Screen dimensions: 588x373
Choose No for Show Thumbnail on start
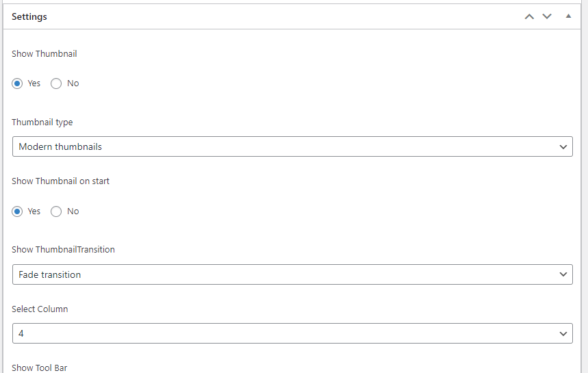(56, 211)
